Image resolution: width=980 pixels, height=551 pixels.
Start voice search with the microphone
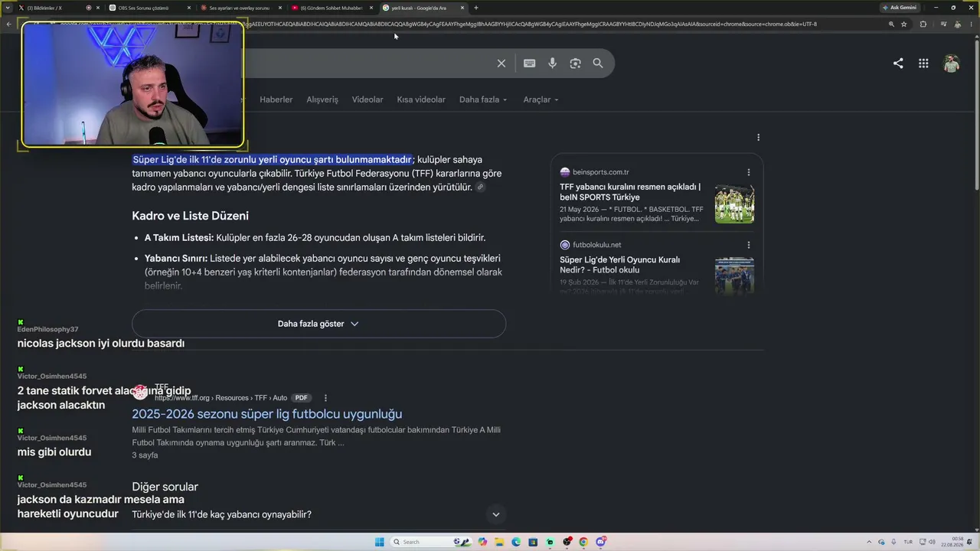[552, 64]
